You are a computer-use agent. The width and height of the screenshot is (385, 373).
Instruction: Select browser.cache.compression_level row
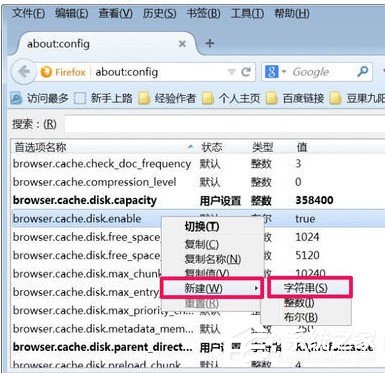pyautogui.click(x=198, y=182)
